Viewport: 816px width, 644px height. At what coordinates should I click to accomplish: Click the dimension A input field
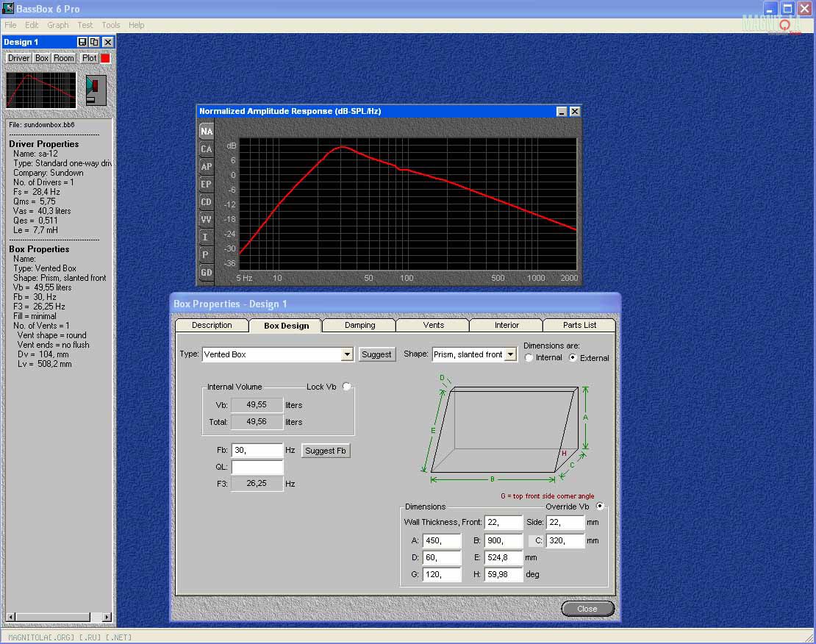click(442, 541)
